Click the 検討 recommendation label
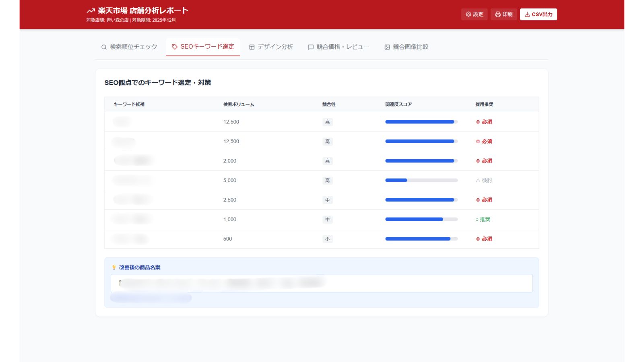 tap(484, 181)
